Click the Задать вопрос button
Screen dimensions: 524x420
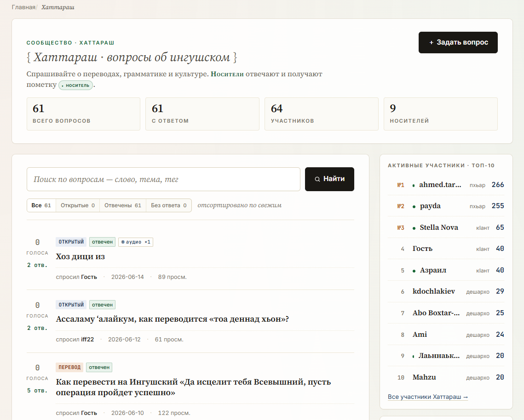458,42
